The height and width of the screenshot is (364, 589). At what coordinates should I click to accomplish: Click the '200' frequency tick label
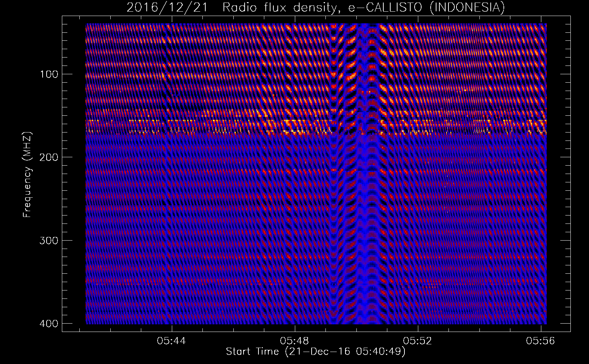pos(48,157)
